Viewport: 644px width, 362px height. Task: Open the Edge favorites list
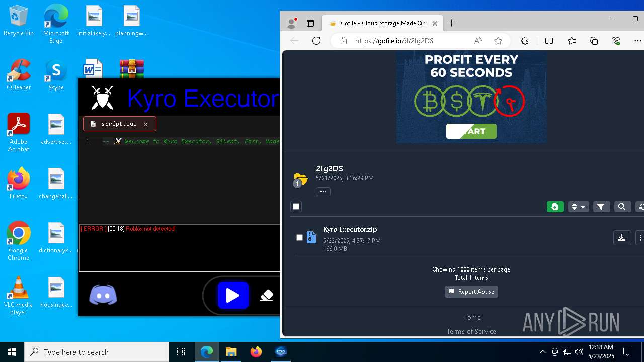pyautogui.click(x=572, y=41)
